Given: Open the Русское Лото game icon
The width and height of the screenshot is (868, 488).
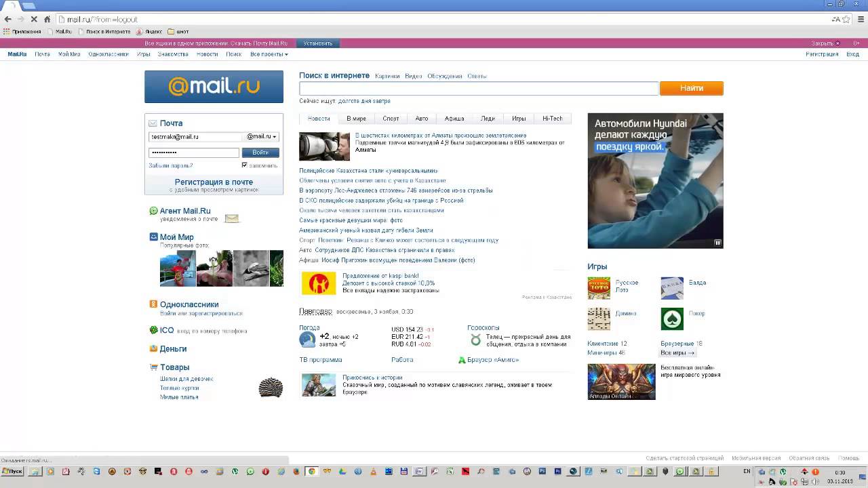Looking at the screenshot, I should coord(599,288).
